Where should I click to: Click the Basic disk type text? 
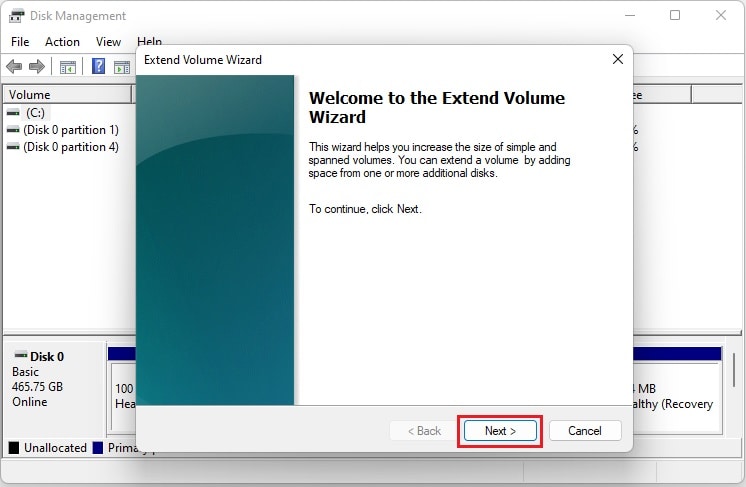click(x=25, y=372)
